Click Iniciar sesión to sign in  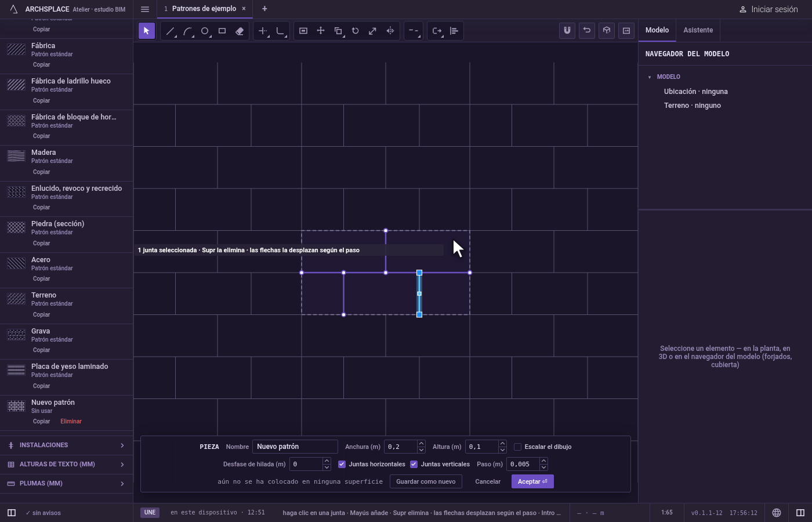(x=768, y=9)
